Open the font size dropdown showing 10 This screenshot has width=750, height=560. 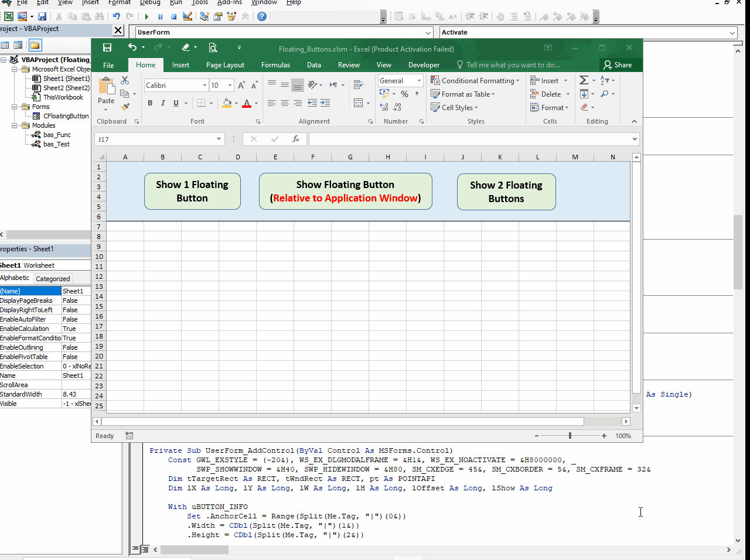230,85
